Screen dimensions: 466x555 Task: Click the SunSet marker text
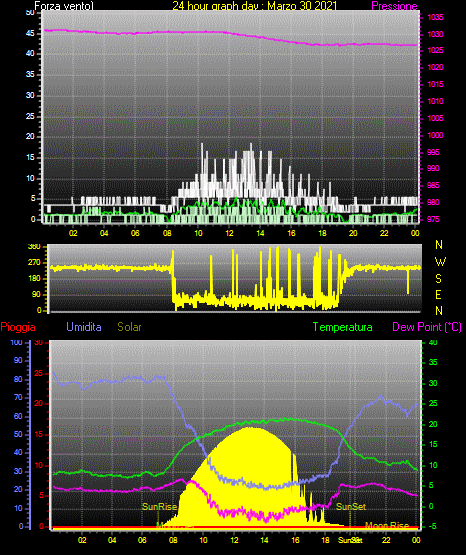pos(351,507)
